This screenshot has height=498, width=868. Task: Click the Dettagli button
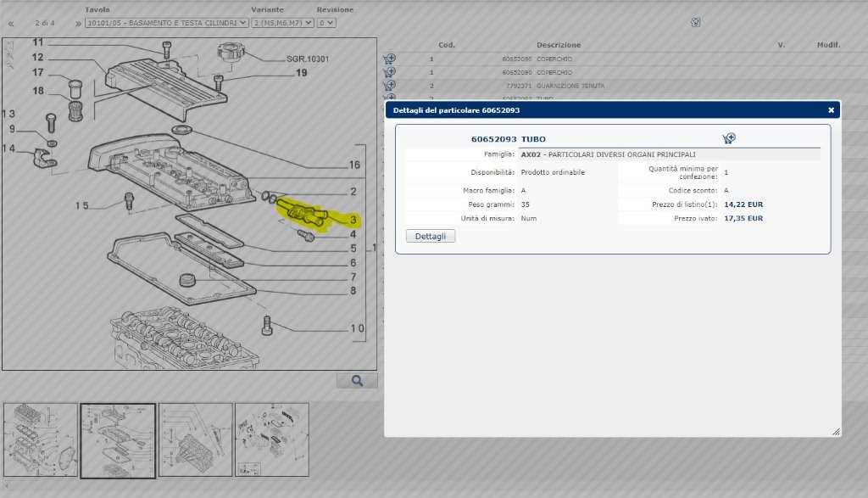click(431, 236)
